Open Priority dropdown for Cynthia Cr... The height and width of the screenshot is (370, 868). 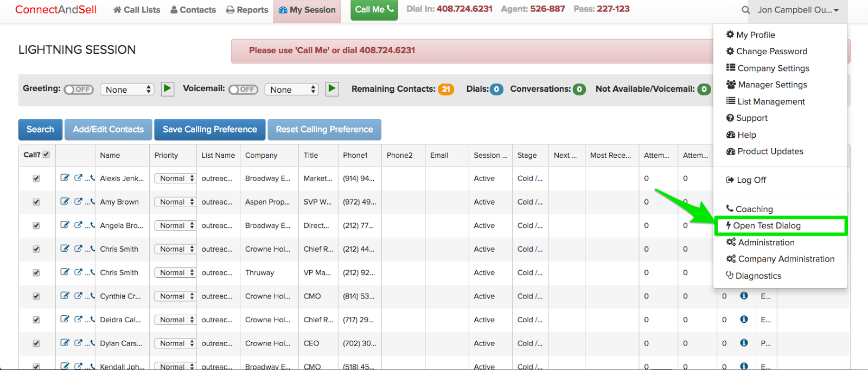click(x=175, y=296)
